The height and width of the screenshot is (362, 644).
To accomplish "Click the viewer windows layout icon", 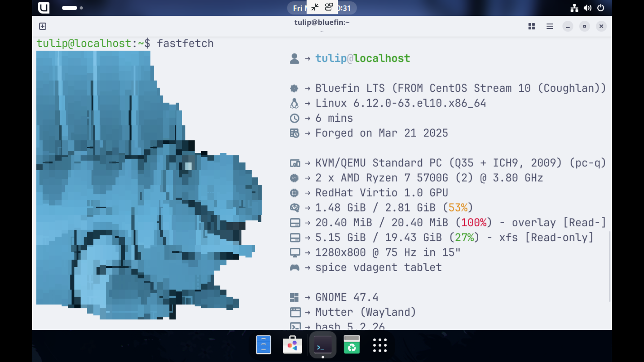I will [329, 7].
